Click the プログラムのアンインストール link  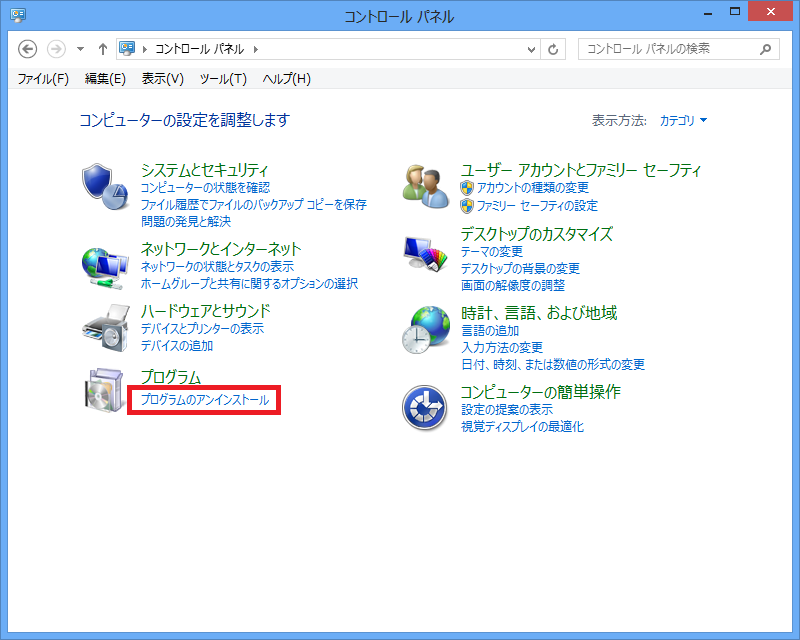[x=205, y=400]
